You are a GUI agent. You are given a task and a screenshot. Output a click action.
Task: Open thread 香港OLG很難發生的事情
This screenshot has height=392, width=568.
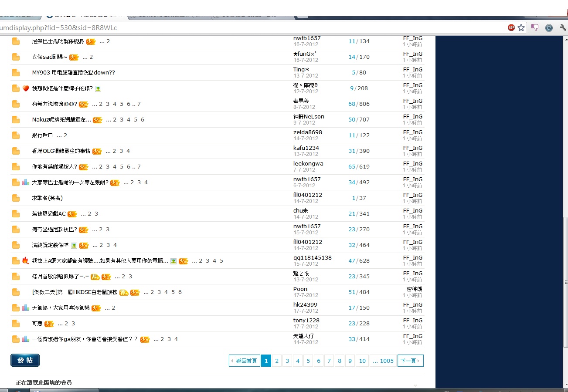point(61,151)
